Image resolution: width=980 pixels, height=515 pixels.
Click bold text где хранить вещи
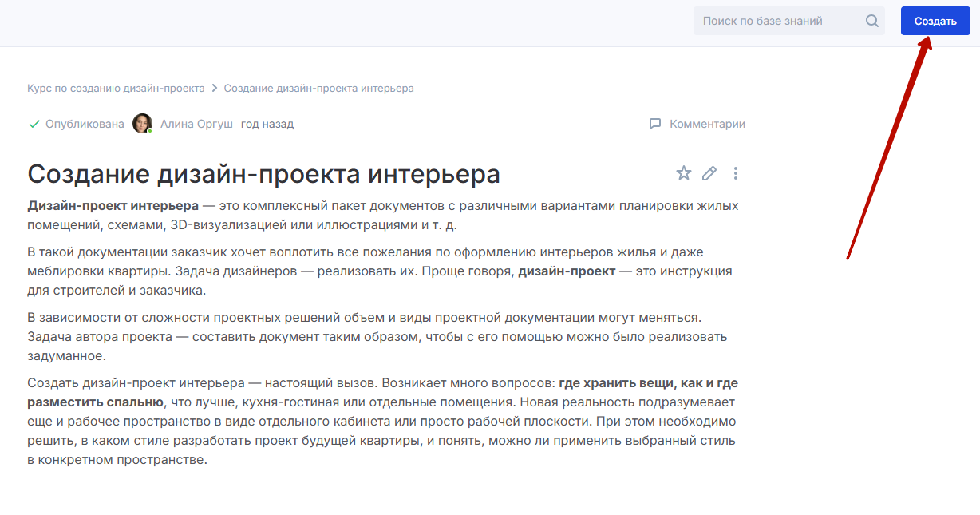click(616, 382)
